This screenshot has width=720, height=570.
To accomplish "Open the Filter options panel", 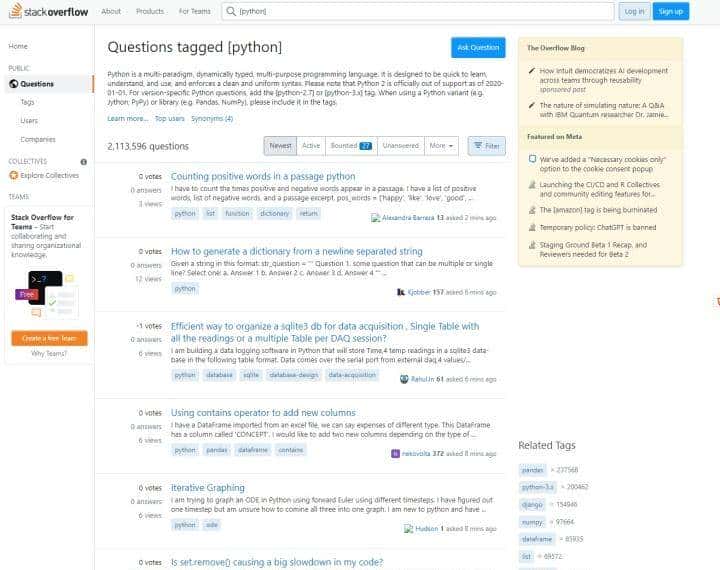I will [487, 146].
